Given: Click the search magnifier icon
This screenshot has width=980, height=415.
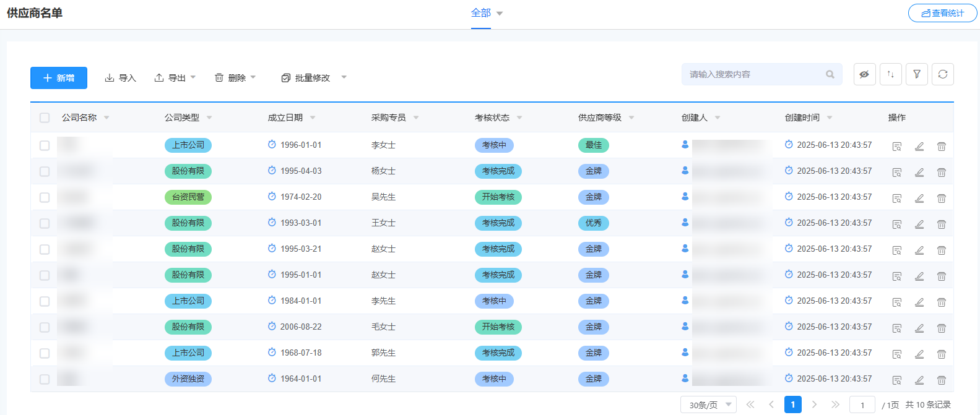Looking at the screenshot, I should pos(830,74).
